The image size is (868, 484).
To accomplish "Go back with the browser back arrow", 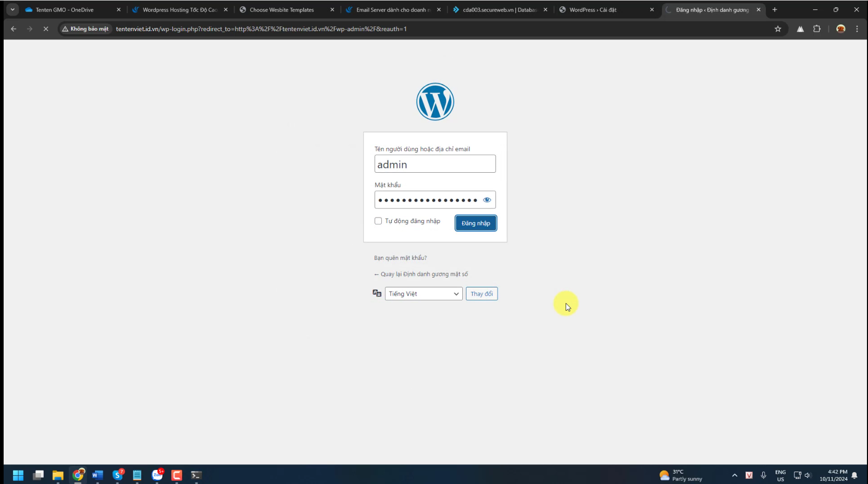I will coord(13,29).
